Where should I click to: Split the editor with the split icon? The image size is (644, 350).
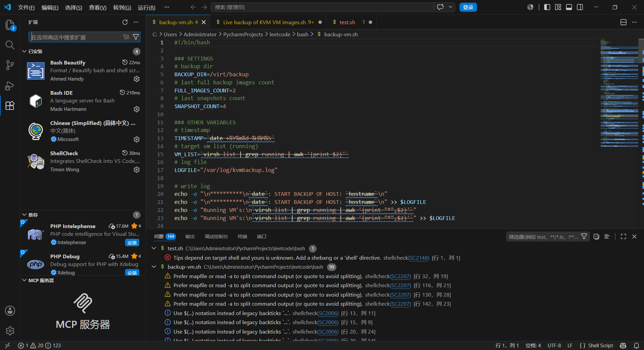click(623, 22)
